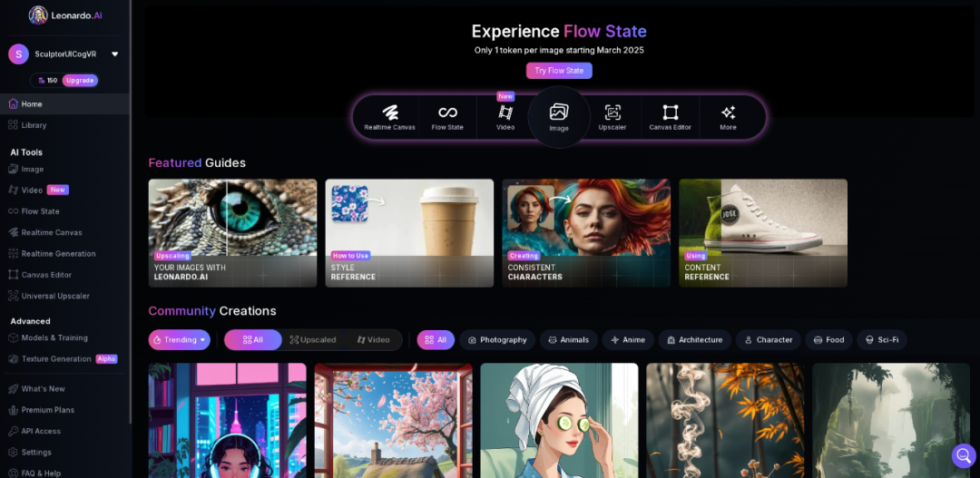Screen dimensions: 980x478
Task: Filter creations by Photography category
Action: 497,340
